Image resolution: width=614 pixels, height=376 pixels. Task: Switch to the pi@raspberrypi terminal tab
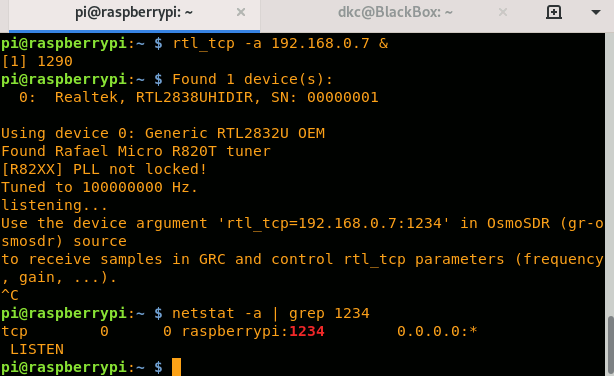click(x=134, y=13)
